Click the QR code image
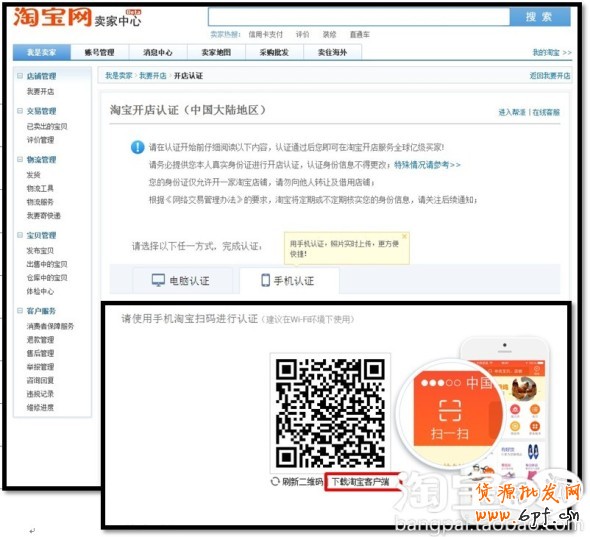The image size is (590, 537). click(330, 413)
